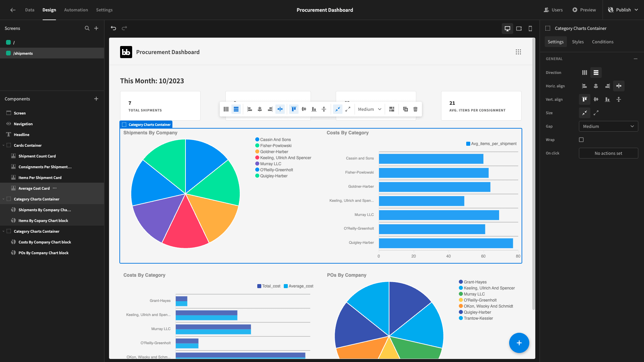This screenshot has width=644, height=362.
Task: Select POs By Company Chart block
Action: (52, 253)
